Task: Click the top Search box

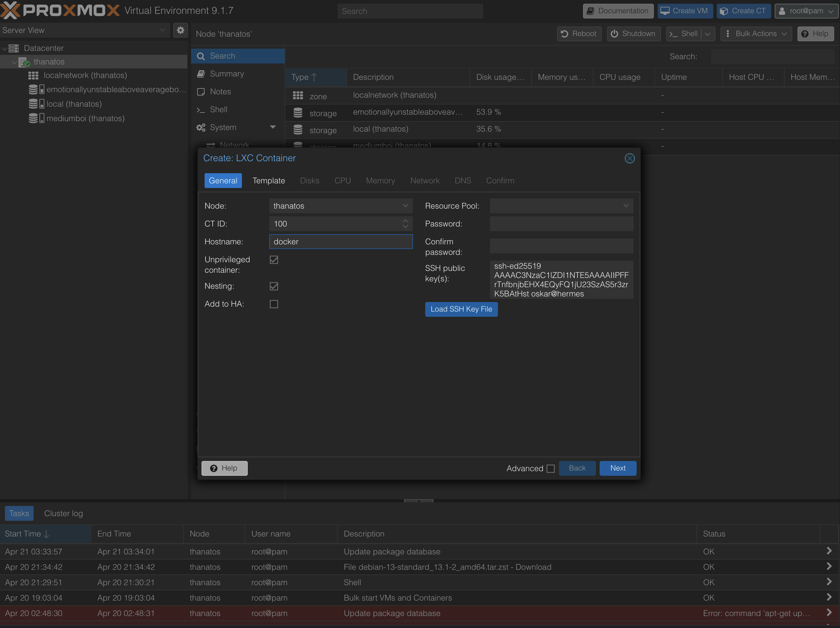Action: pyautogui.click(x=410, y=11)
